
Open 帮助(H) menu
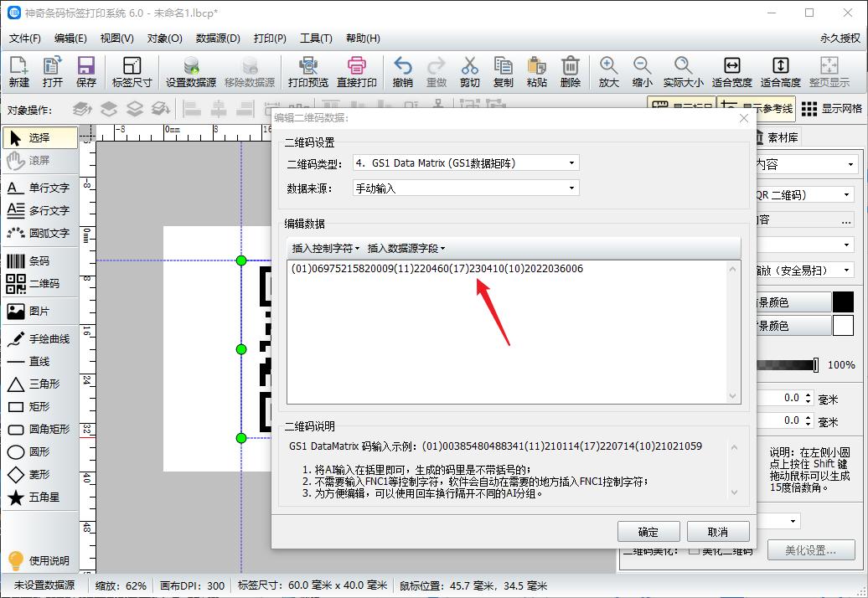point(363,39)
